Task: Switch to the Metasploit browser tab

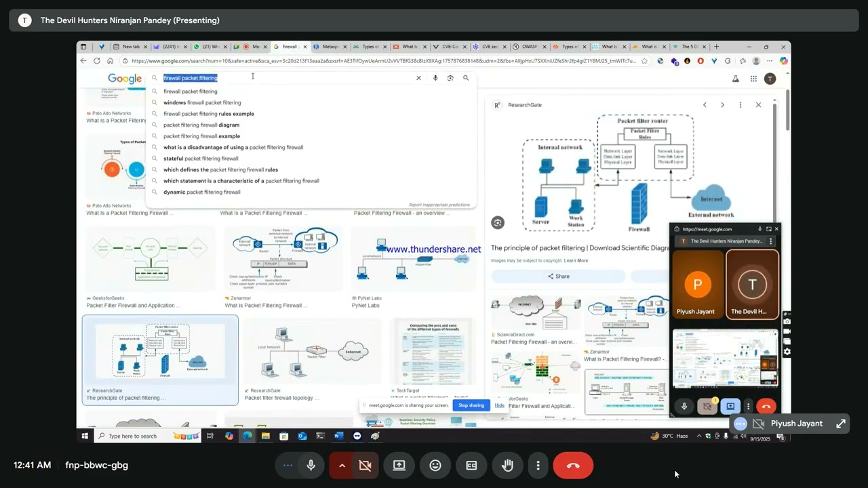Action: [x=330, y=47]
